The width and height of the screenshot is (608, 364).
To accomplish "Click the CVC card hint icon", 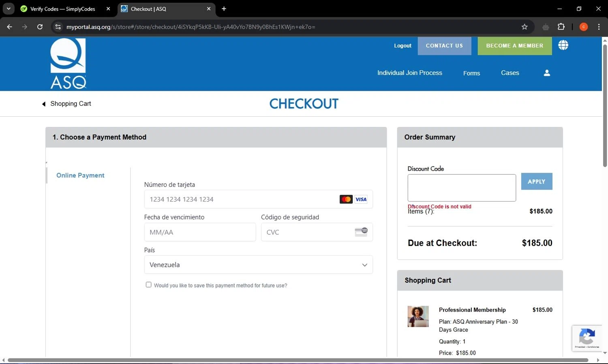I will pyautogui.click(x=361, y=232).
